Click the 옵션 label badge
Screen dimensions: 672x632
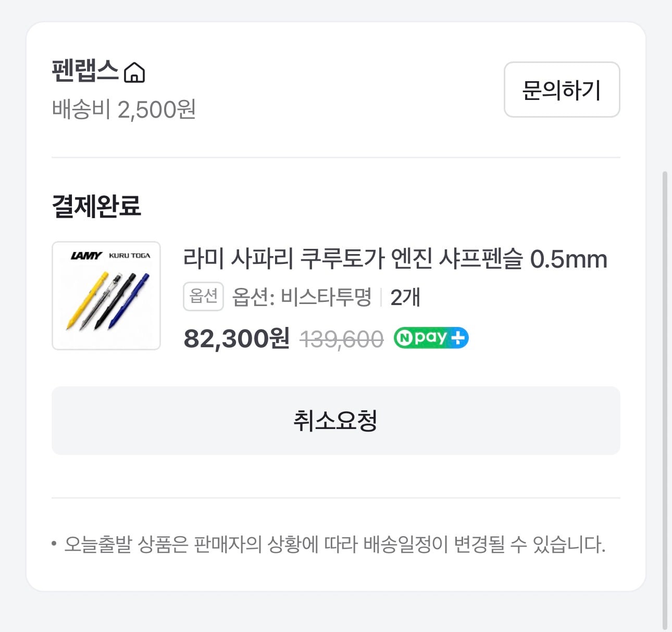click(x=203, y=296)
